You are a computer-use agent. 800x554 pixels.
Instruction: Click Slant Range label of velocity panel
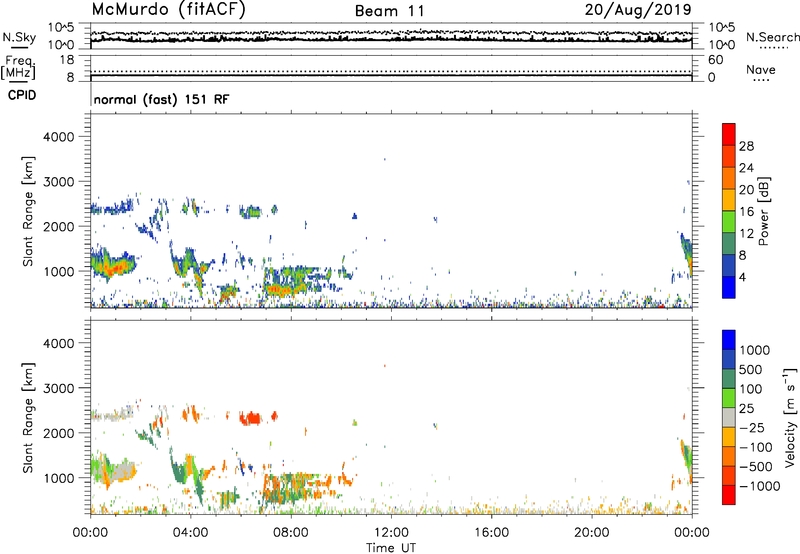28,418
